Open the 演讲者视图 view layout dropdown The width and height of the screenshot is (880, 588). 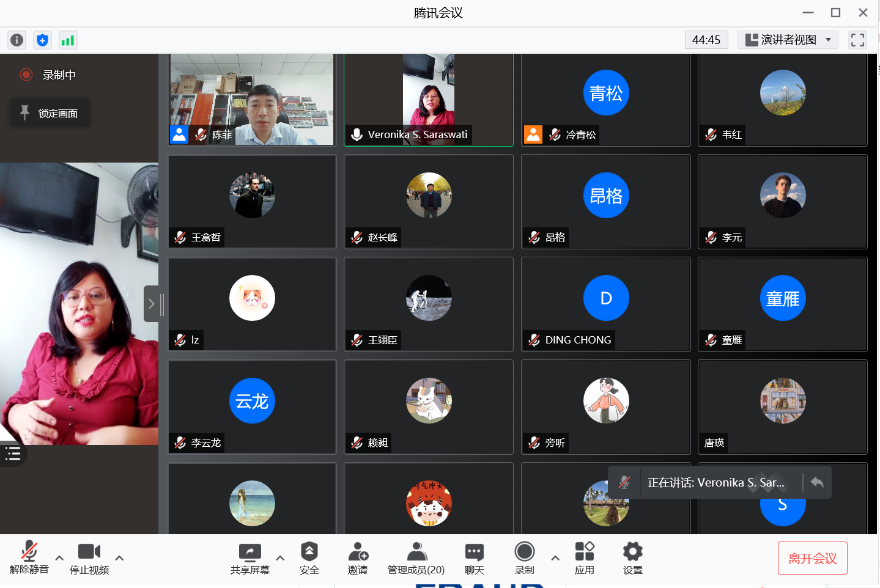pos(788,40)
